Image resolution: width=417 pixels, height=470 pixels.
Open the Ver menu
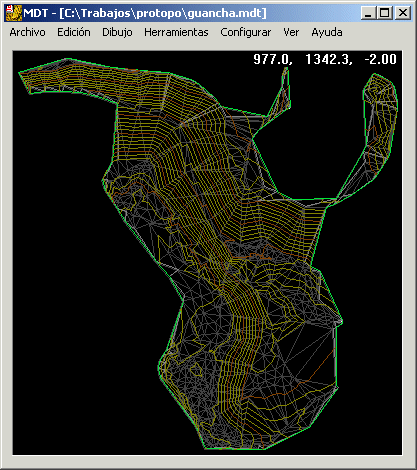coord(291,32)
